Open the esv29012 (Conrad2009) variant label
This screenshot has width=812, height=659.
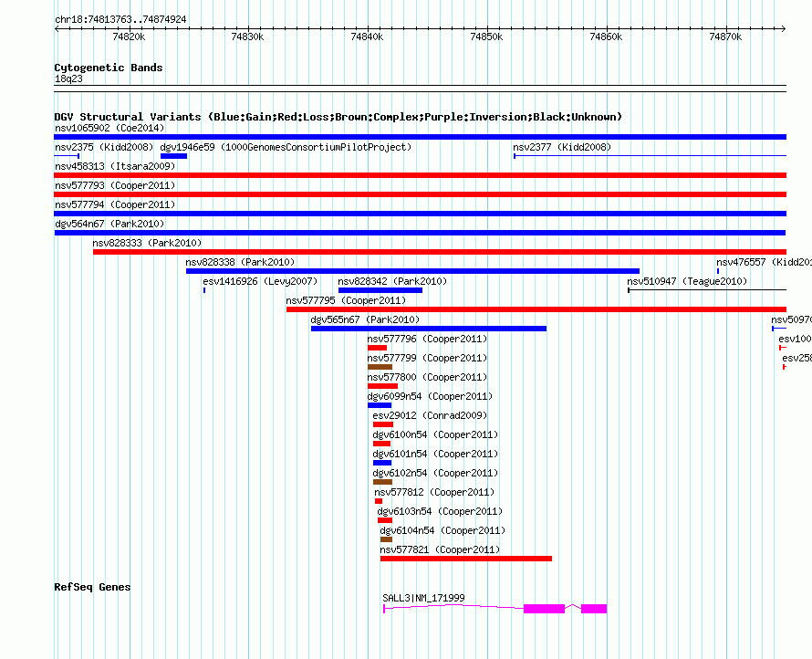coord(430,415)
